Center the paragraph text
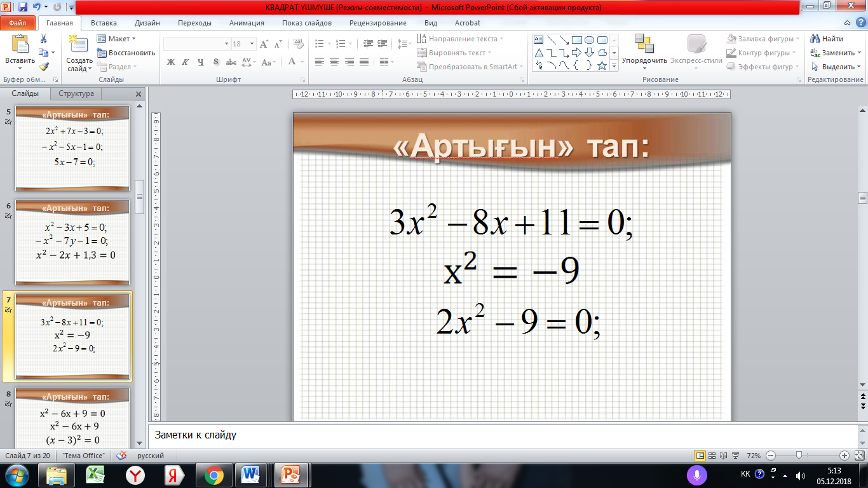 pyautogui.click(x=334, y=62)
